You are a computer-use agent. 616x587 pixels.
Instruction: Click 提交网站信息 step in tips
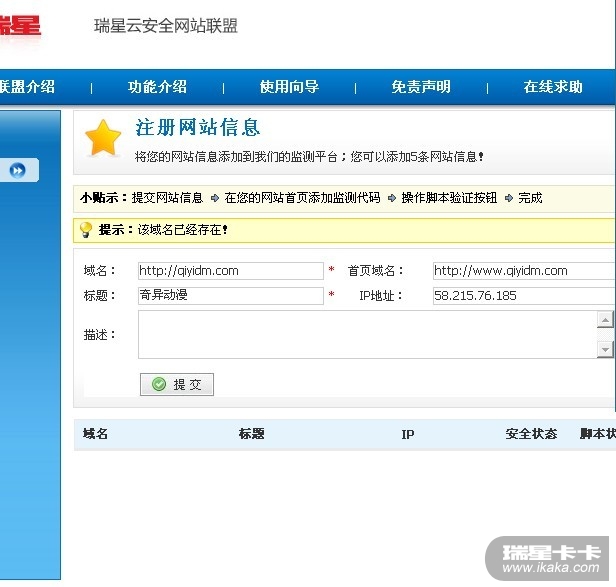167,198
